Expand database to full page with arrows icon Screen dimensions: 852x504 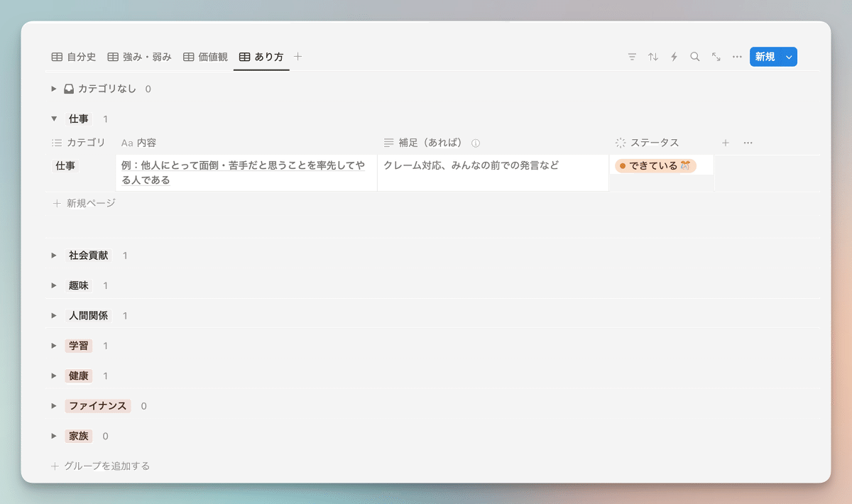point(716,57)
